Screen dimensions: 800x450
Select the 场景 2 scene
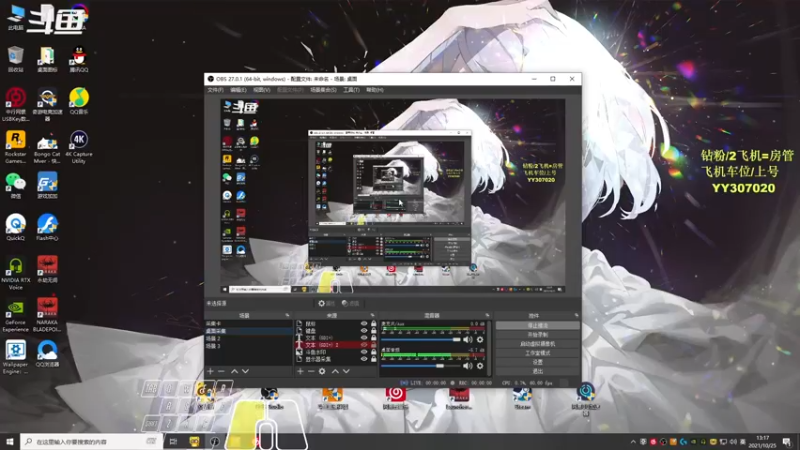click(248, 338)
